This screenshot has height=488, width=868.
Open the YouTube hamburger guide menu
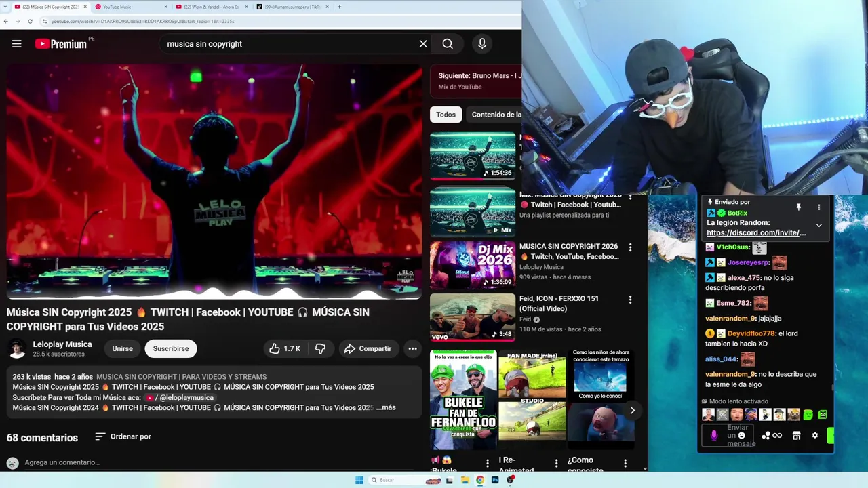pos(17,44)
